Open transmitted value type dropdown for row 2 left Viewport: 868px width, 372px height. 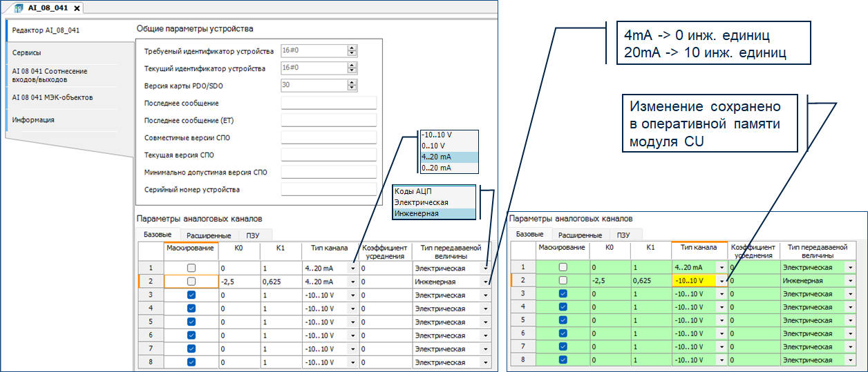pos(485,282)
